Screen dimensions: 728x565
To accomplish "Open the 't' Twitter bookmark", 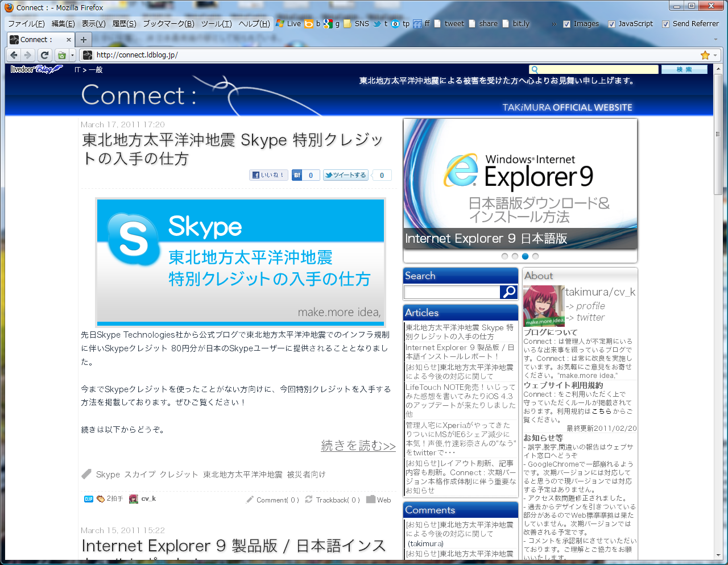I will click(380, 24).
